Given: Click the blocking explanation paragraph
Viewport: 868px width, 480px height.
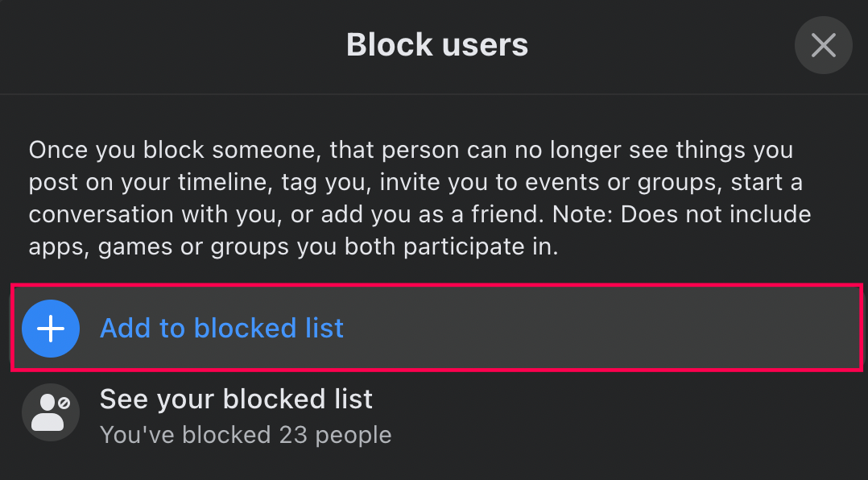Looking at the screenshot, I should click(419, 198).
